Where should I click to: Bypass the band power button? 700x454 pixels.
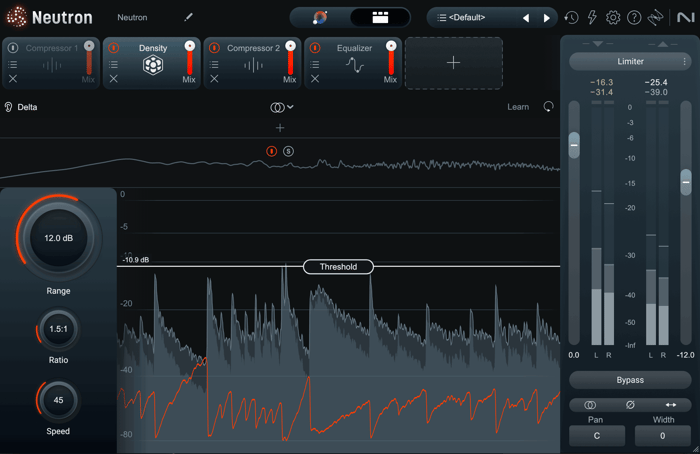click(x=271, y=151)
